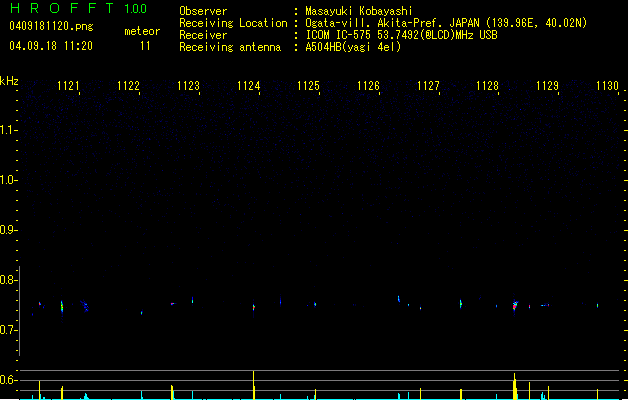This screenshot has width=629, height=400.
Task: Click the 1123 time marker
Action: tap(188, 86)
